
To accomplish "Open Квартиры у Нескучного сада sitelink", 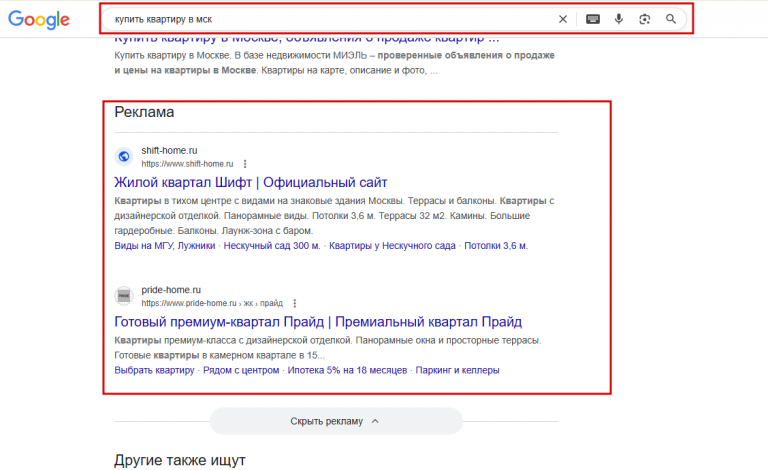I will [x=392, y=246].
